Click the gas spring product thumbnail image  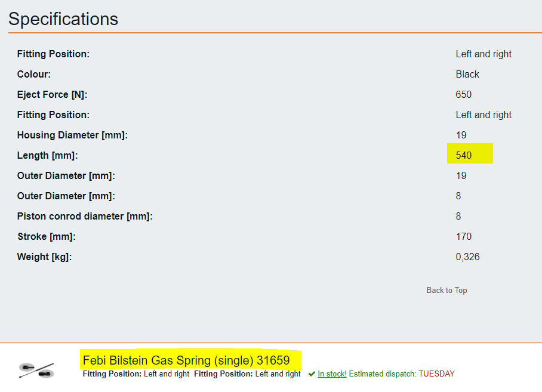pos(36,371)
